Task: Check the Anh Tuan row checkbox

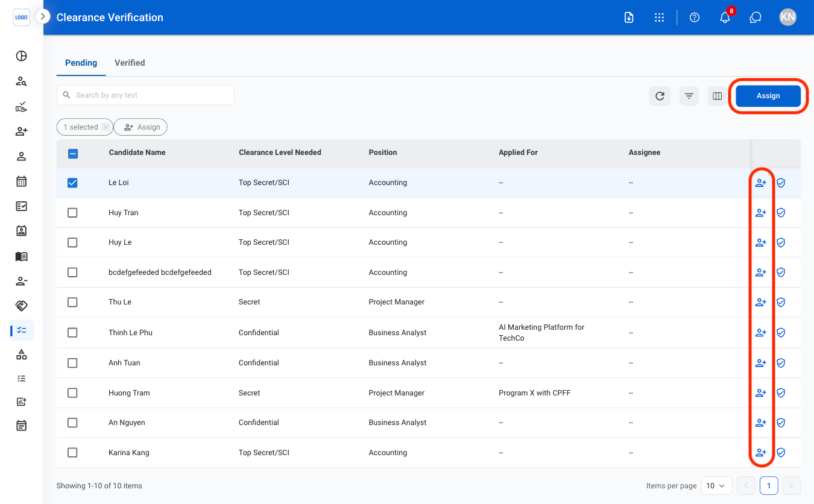Action: tap(72, 363)
